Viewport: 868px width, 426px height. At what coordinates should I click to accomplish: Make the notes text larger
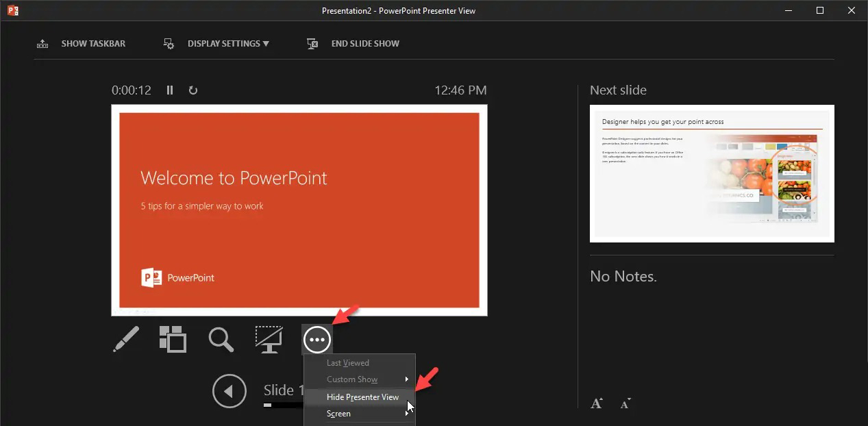[597, 403]
